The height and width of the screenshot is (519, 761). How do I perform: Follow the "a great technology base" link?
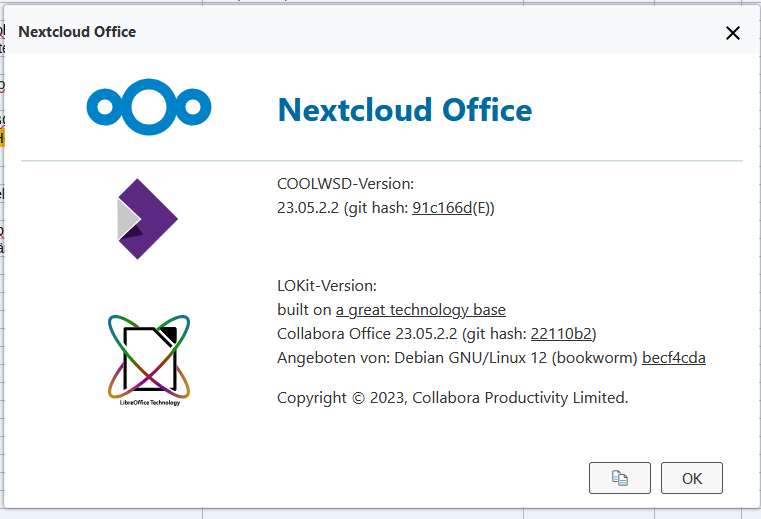pyautogui.click(x=421, y=310)
